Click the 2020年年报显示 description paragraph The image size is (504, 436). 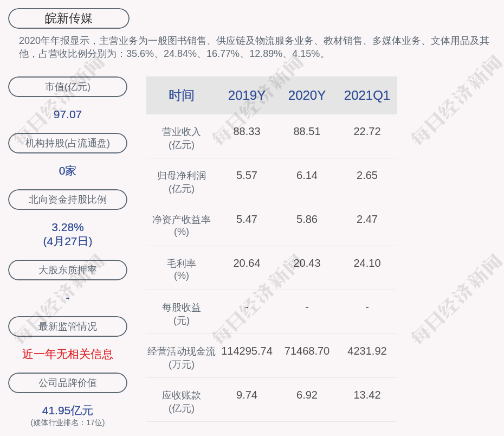(x=254, y=47)
